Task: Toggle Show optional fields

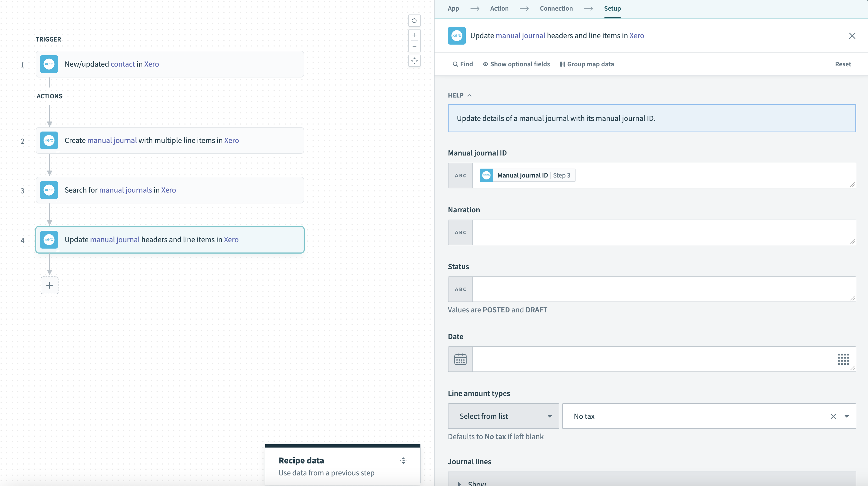Action: click(516, 64)
